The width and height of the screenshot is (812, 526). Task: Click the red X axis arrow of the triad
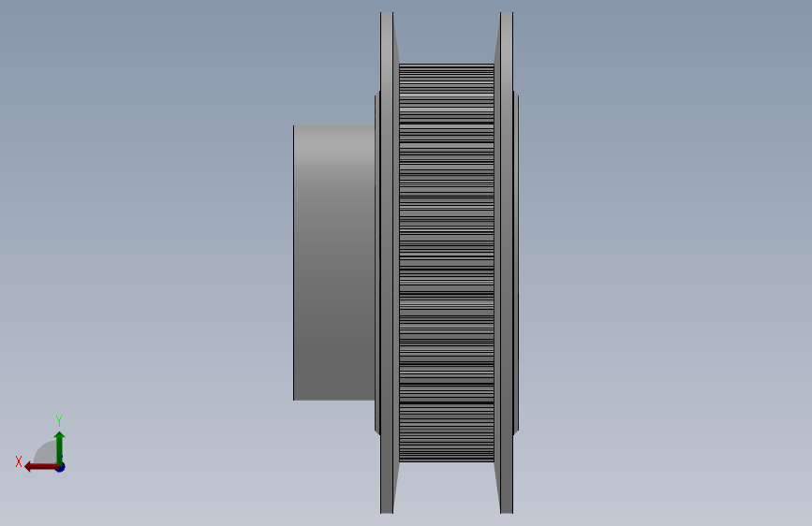point(41,467)
